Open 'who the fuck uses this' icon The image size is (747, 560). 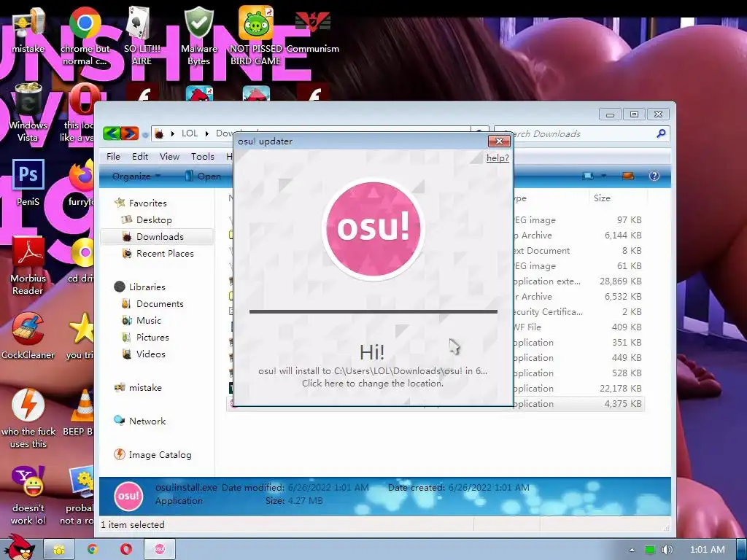[x=28, y=419]
